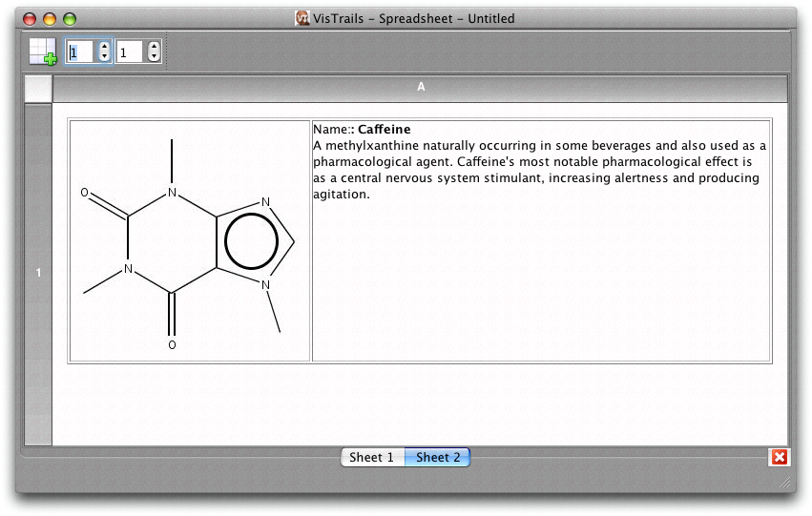812x516 pixels.
Task: Minimize the window with yellow button
Action: (x=49, y=18)
